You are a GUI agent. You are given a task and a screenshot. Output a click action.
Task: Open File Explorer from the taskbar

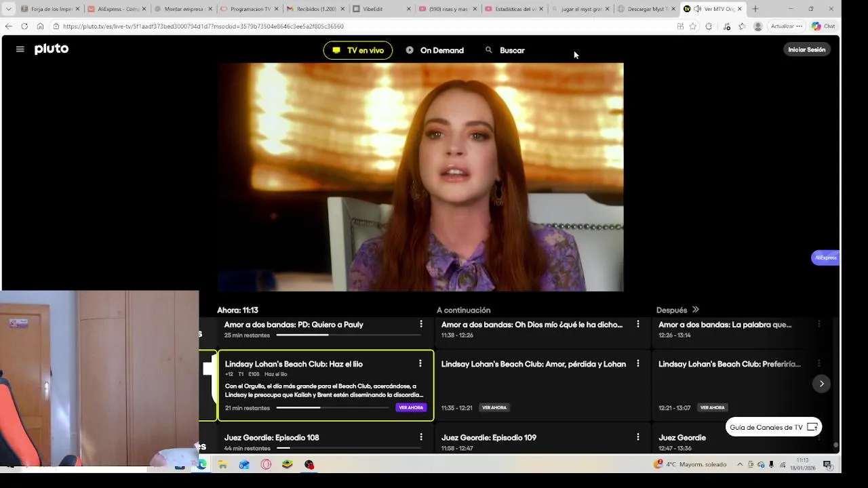coord(222,464)
